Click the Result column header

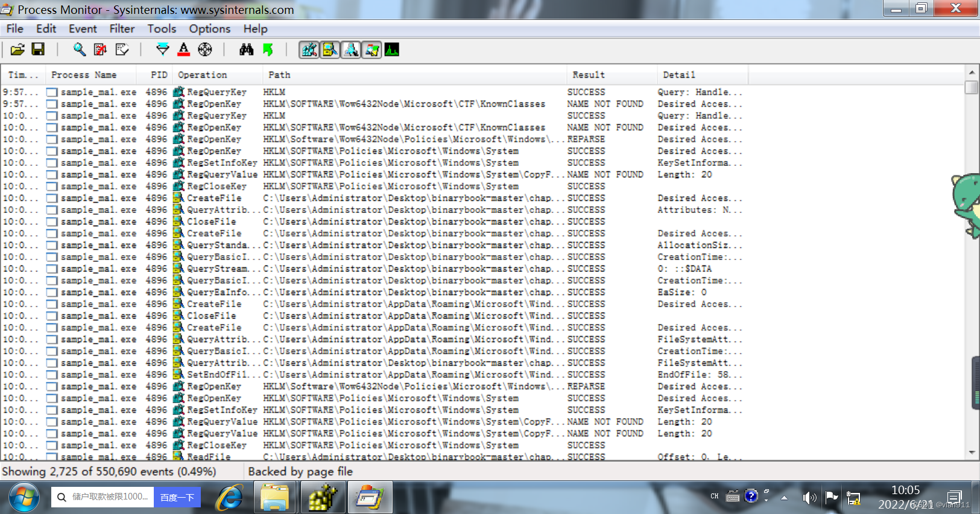pyautogui.click(x=612, y=75)
